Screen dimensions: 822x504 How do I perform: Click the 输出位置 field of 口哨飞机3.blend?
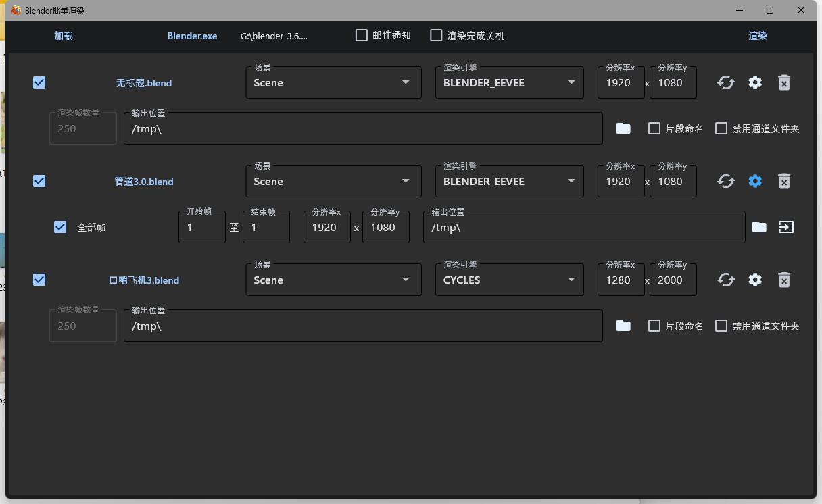coord(363,326)
